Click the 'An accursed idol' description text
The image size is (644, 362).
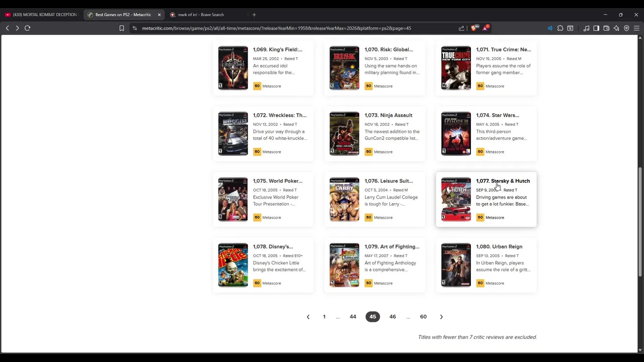[274, 69]
